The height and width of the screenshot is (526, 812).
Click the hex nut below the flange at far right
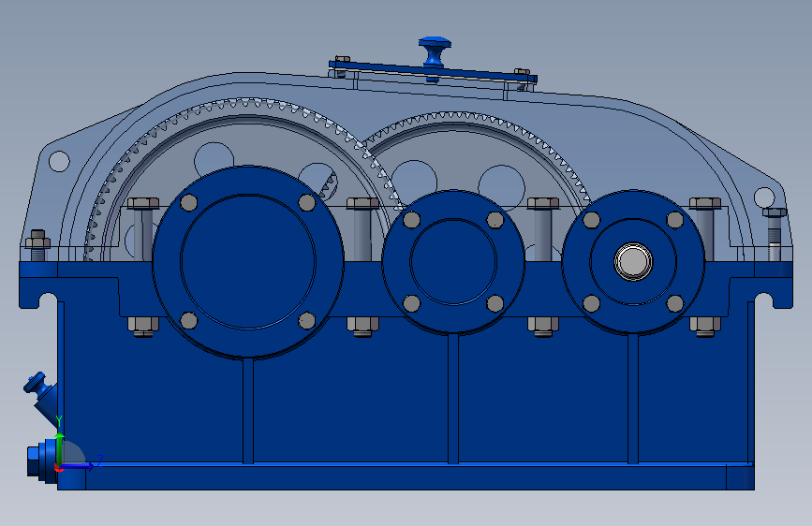tap(705, 327)
